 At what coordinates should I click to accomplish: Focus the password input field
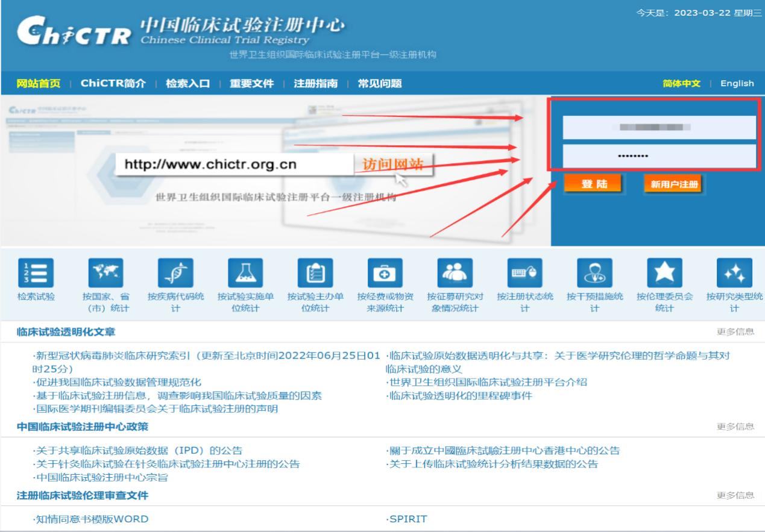coord(659,157)
